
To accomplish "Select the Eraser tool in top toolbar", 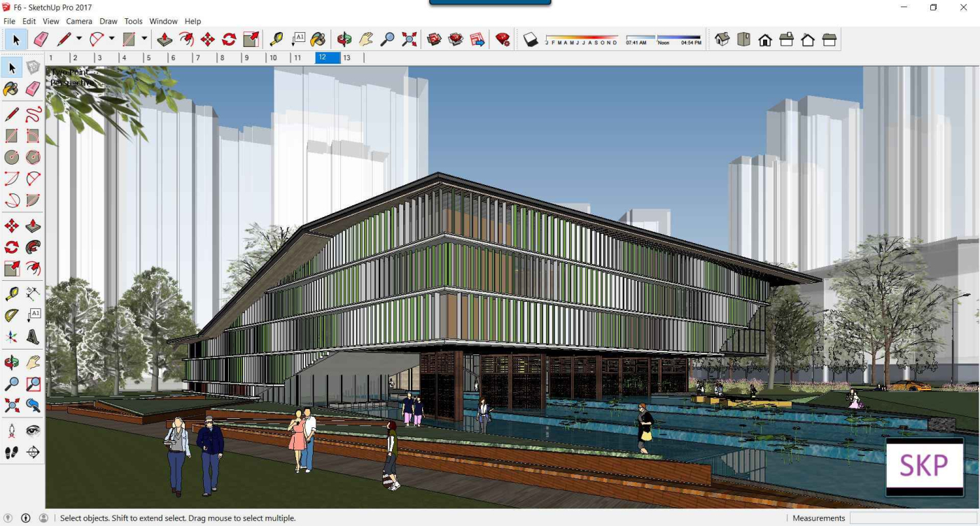I will (x=41, y=40).
